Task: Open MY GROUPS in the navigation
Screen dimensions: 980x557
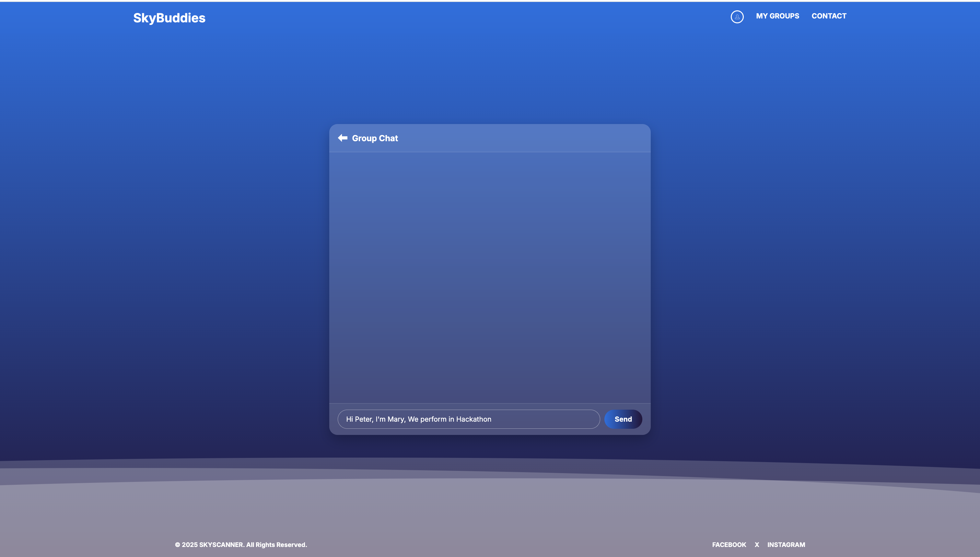Action: tap(777, 16)
